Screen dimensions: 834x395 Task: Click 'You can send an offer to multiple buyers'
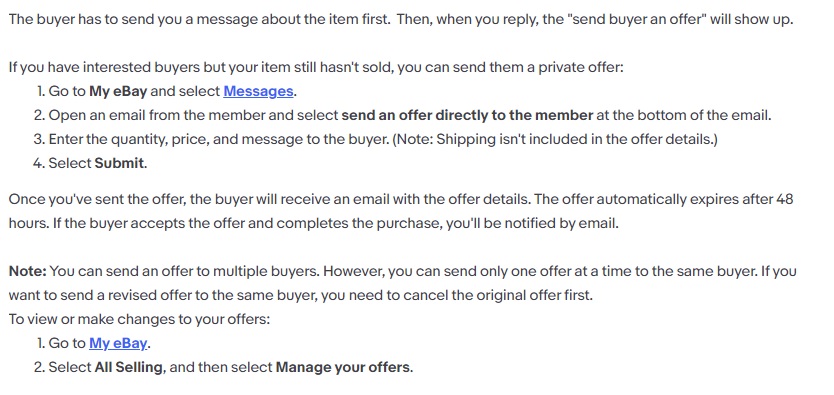[184, 271]
